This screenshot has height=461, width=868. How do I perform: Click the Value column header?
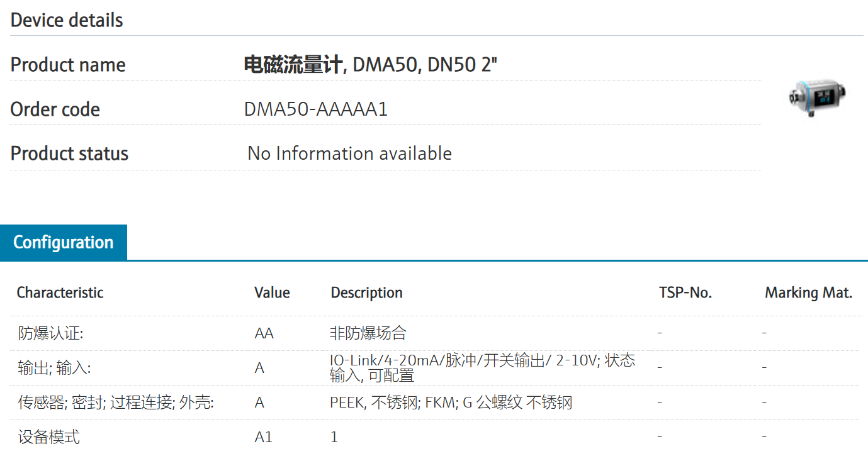tap(272, 292)
